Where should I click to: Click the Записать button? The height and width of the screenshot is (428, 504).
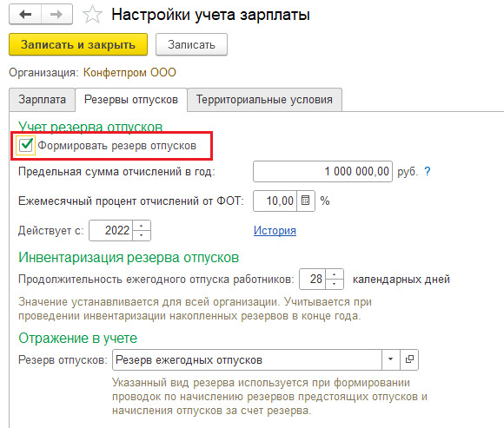(191, 44)
